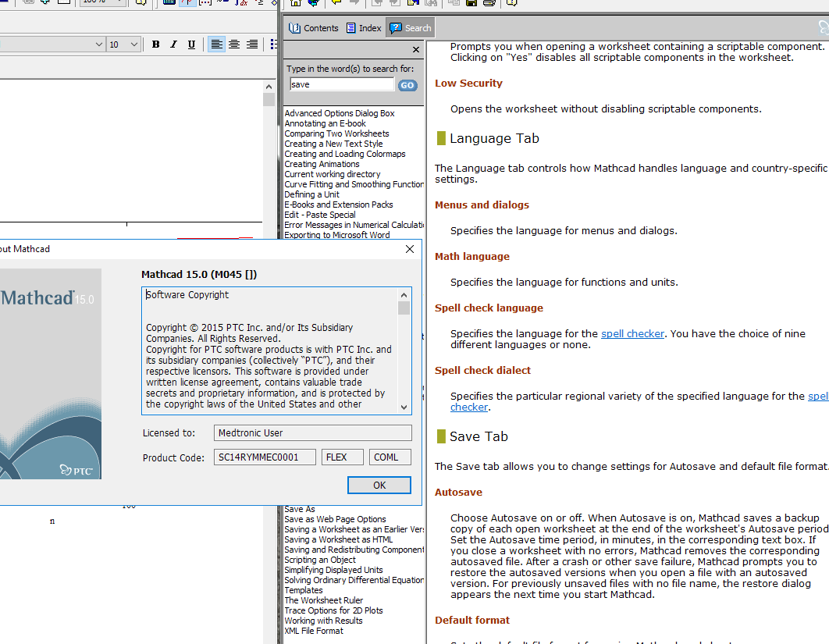The image size is (829, 644).
Task: Open 'Simplifying Displayed Units' topic
Action: 333,570
